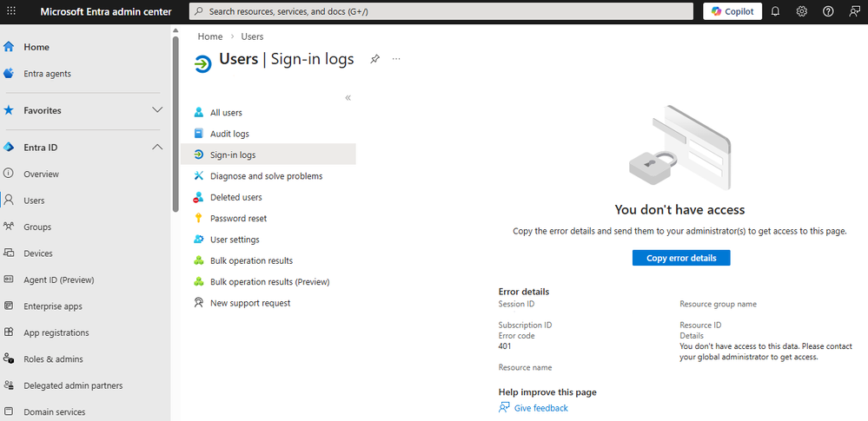Click the sidebar vertical scrollbar
Screen dimensions: 868x421
(176, 124)
